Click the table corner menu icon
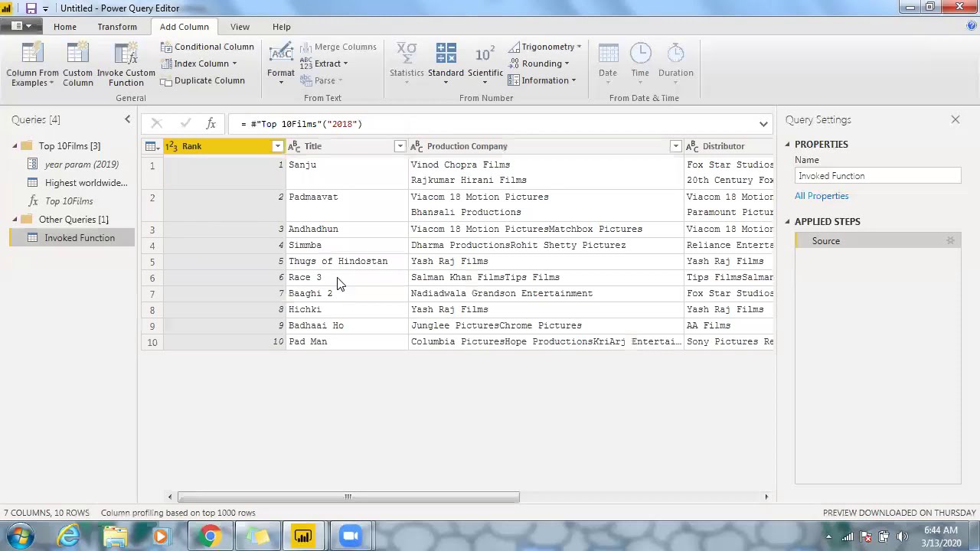Image resolution: width=980 pixels, height=551 pixels. tap(152, 146)
